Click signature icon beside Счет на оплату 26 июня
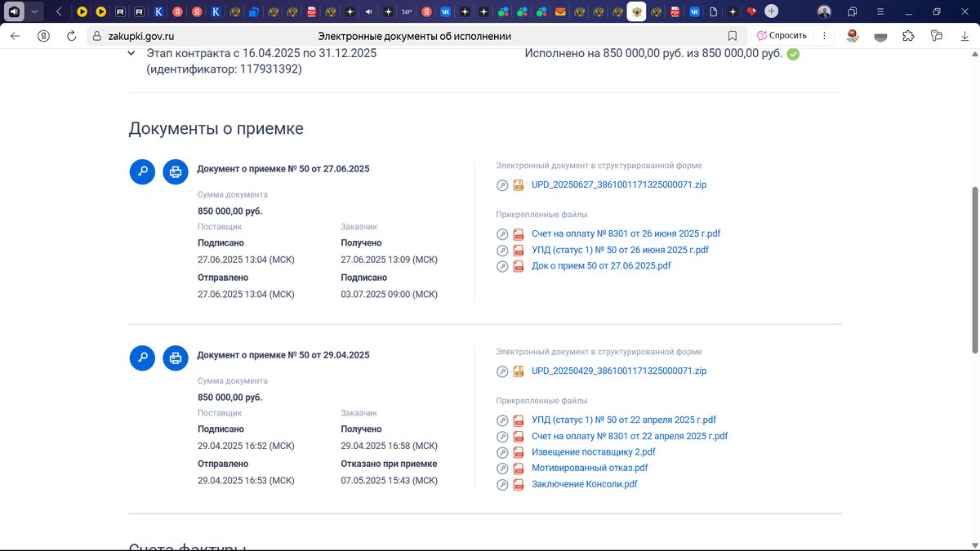The height and width of the screenshot is (551, 980). pyautogui.click(x=502, y=234)
